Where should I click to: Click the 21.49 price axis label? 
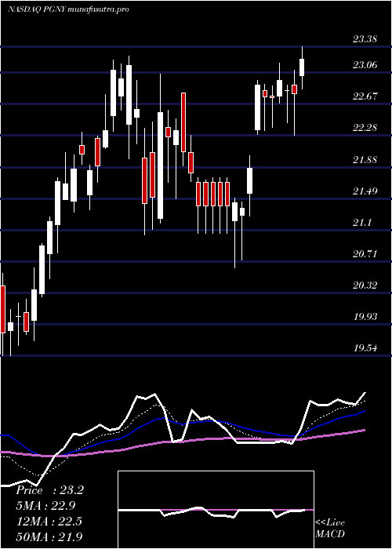pyautogui.click(x=365, y=191)
